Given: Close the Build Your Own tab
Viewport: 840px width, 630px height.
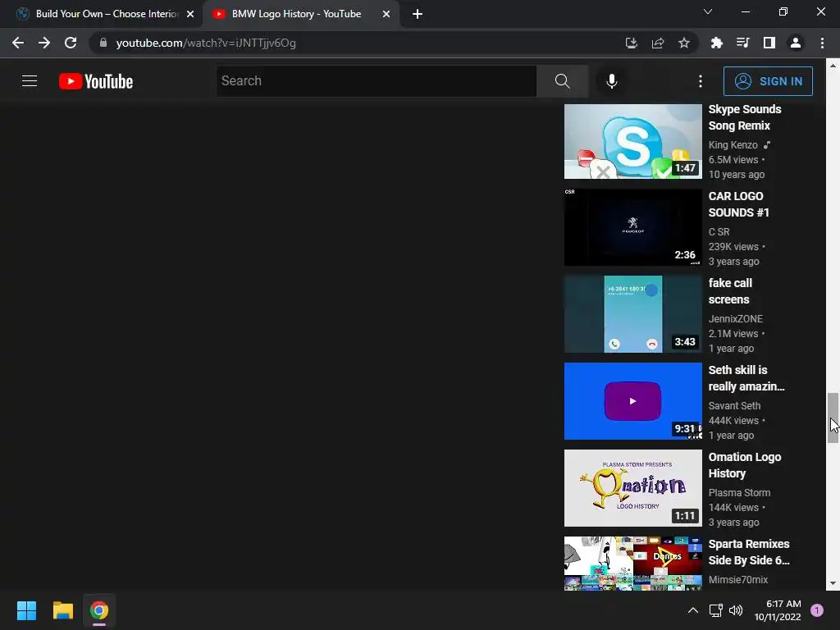Looking at the screenshot, I should tap(190, 14).
